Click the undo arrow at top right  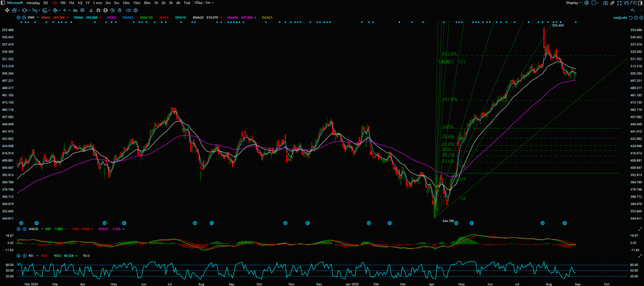pyautogui.click(x=633, y=10)
